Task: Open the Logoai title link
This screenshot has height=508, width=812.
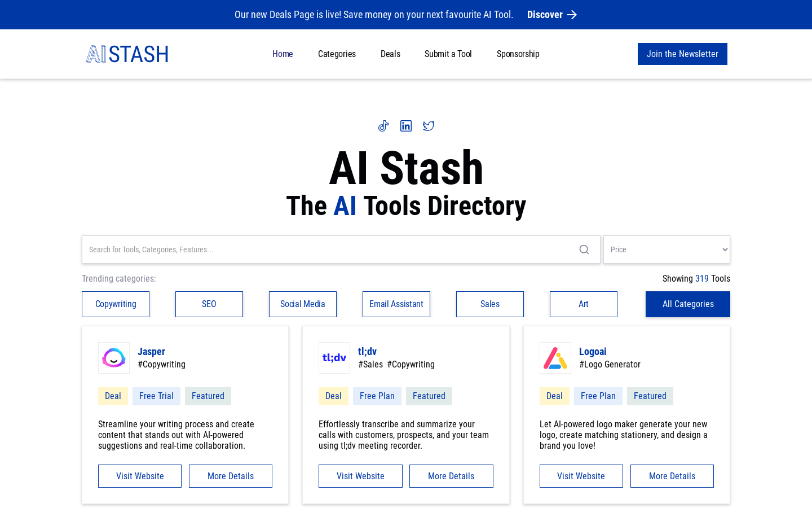Action: coord(593,351)
